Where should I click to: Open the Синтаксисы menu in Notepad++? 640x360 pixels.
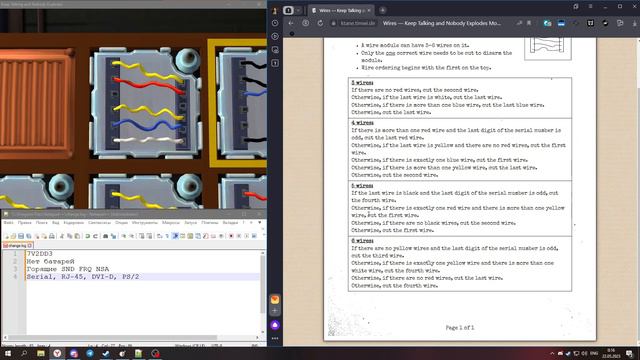[100, 223]
